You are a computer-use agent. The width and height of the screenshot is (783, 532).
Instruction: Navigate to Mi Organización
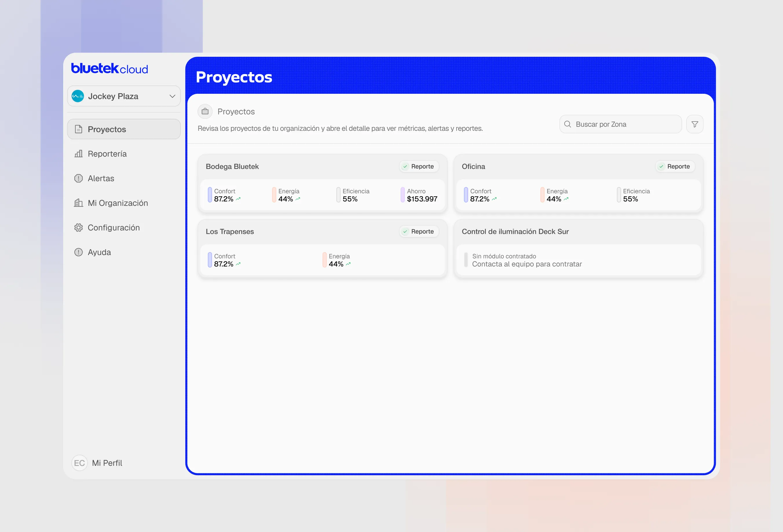tap(124, 203)
